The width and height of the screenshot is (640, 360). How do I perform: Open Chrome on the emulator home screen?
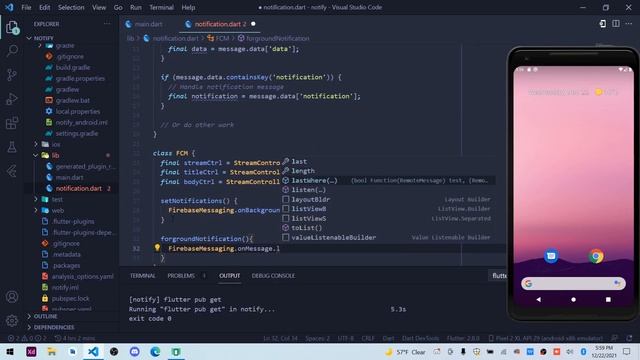pyautogui.click(x=596, y=256)
